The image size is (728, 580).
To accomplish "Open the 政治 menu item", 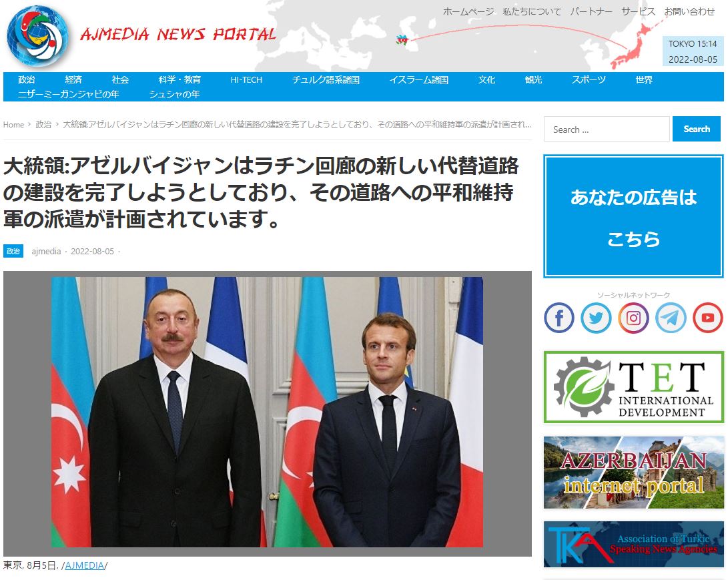I will click(x=27, y=80).
